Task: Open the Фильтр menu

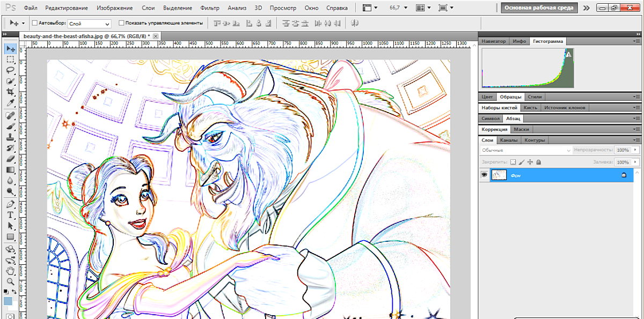Action: [x=209, y=8]
